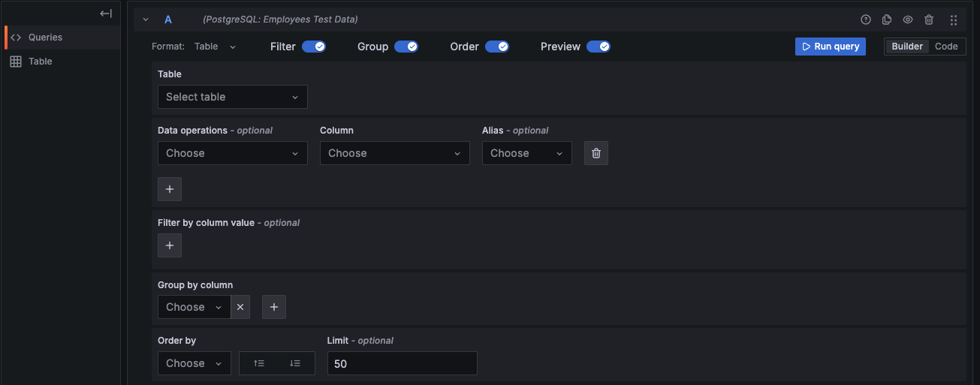This screenshot has height=385, width=980.
Task: Add a new column with plus button
Action: [x=170, y=189]
